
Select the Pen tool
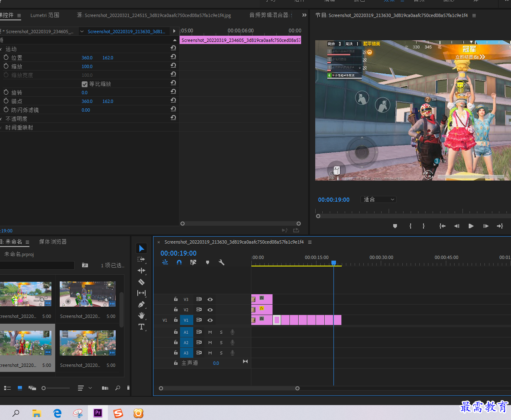coord(141,304)
